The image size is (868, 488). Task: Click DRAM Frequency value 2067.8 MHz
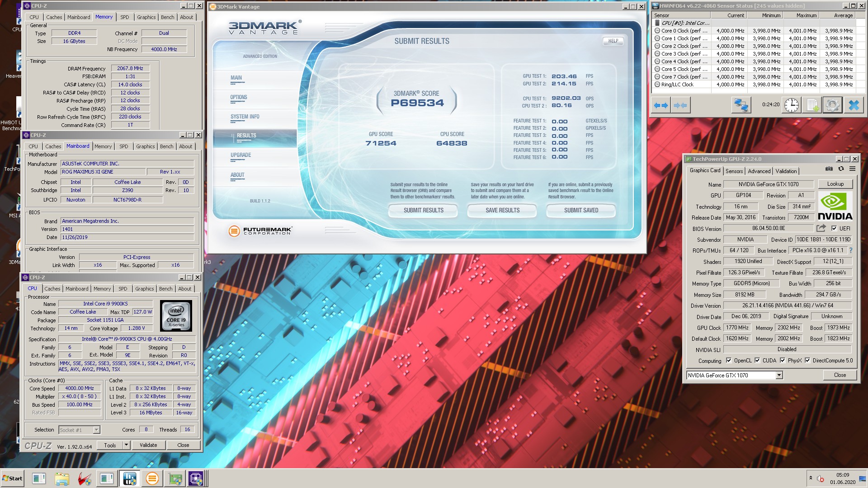pos(130,69)
